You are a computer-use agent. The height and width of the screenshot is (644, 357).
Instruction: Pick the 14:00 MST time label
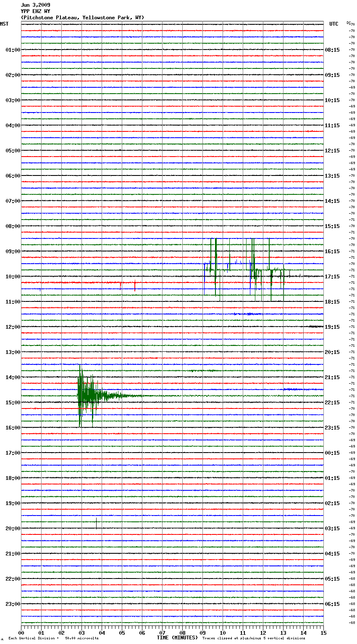(x=13, y=377)
